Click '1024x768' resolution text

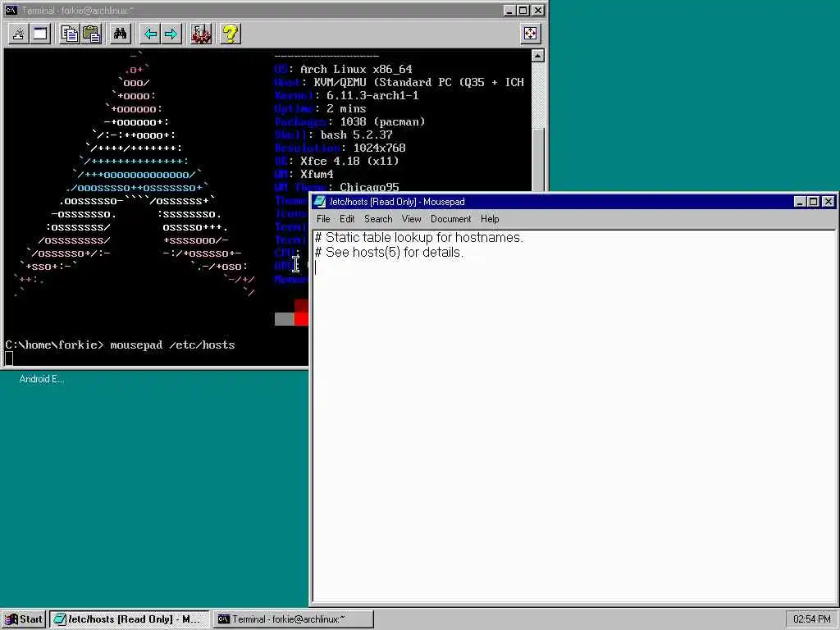click(379, 148)
